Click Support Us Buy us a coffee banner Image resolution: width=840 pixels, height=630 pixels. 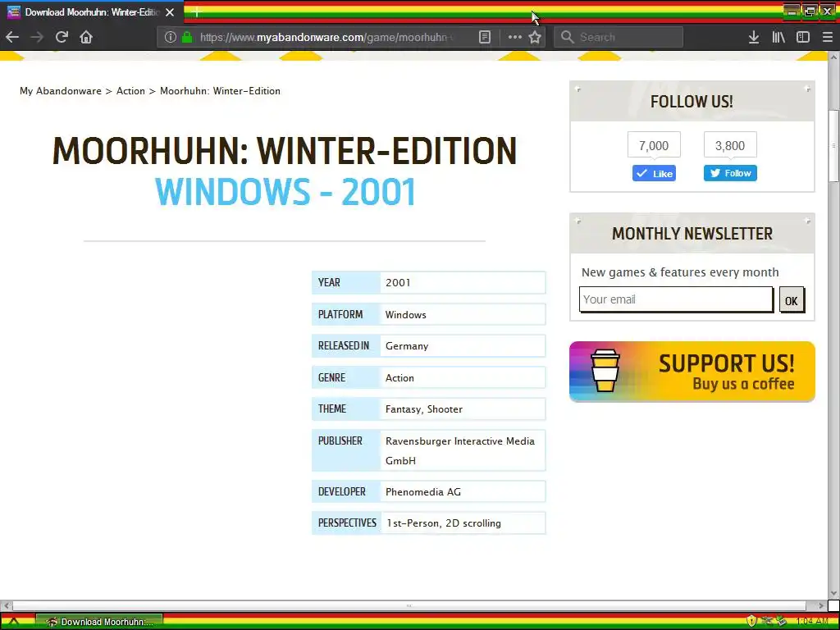click(692, 372)
